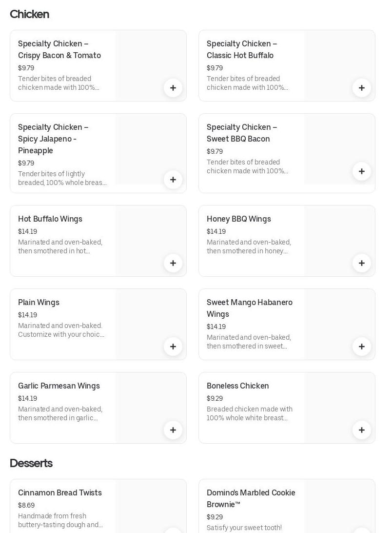Open Cinnamon Bread Twists dessert title
This screenshot has width=392, height=533.
coord(60,493)
